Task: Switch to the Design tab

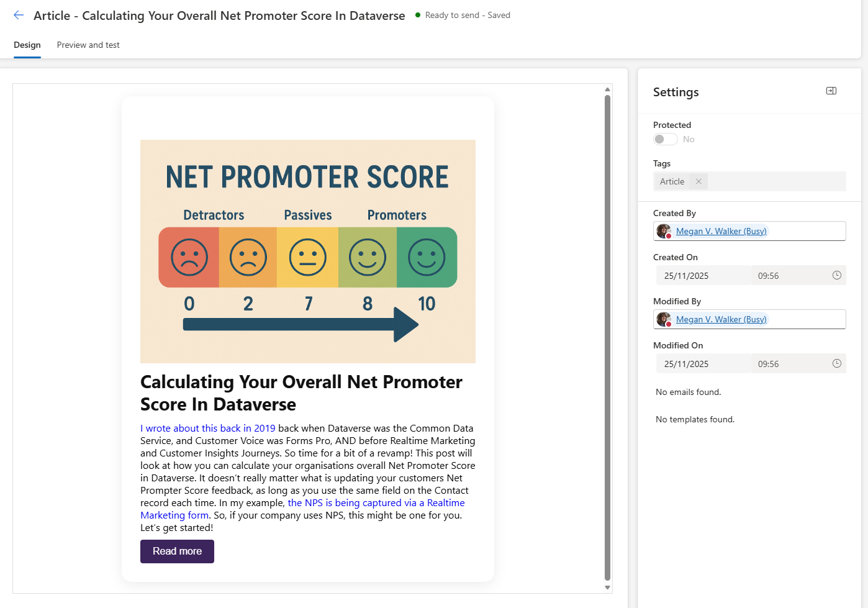Action: point(27,45)
